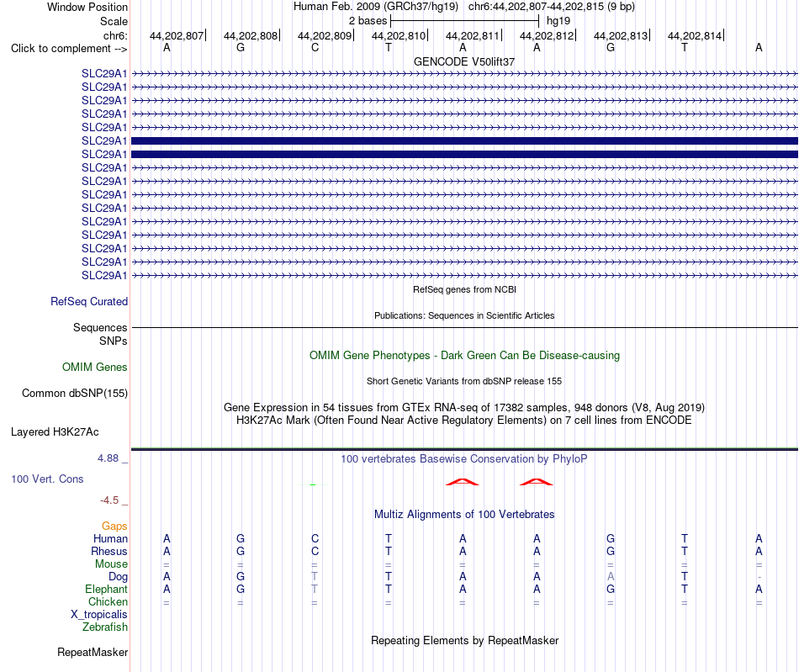This screenshot has width=799, height=672.
Task: Click the 'RefSeq Curated' track label
Action: pyautogui.click(x=89, y=302)
